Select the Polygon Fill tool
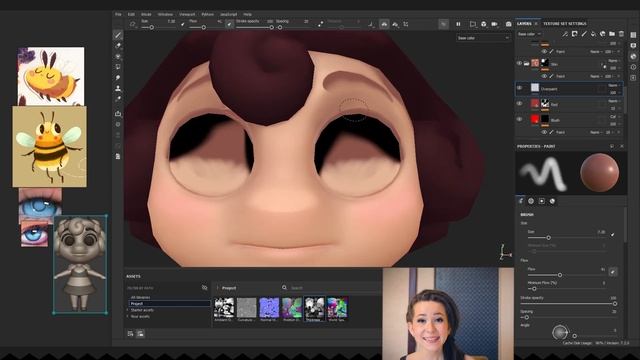640x360 pixels. [x=118, y=67]
